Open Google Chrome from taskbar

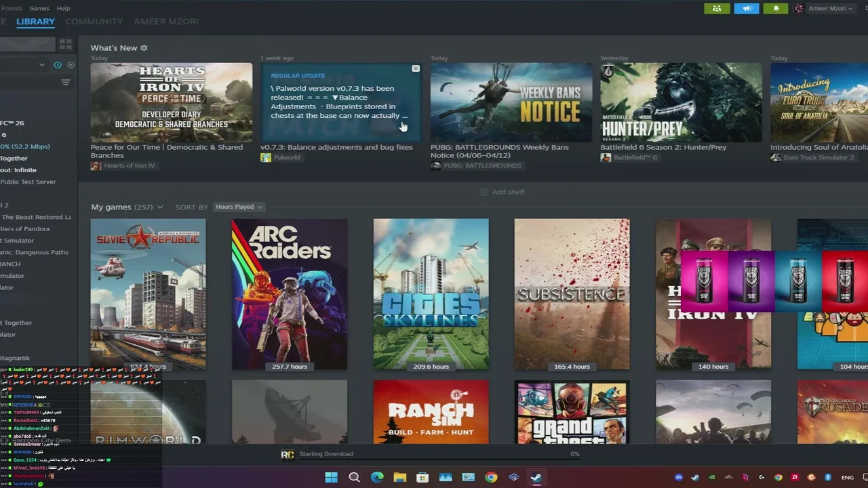click(x=491, y=477)
